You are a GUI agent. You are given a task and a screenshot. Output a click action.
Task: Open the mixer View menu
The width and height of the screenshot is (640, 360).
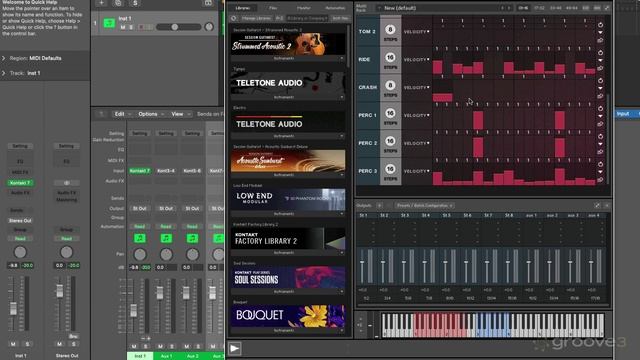[180, 114]
